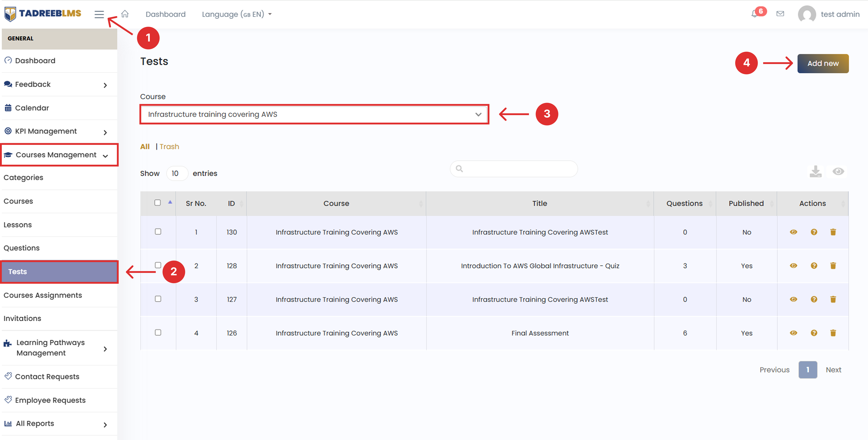Check the row checkbox for ID 128
Screen dimensions: 868x440
pyautogui.click(x=158, y=265)
